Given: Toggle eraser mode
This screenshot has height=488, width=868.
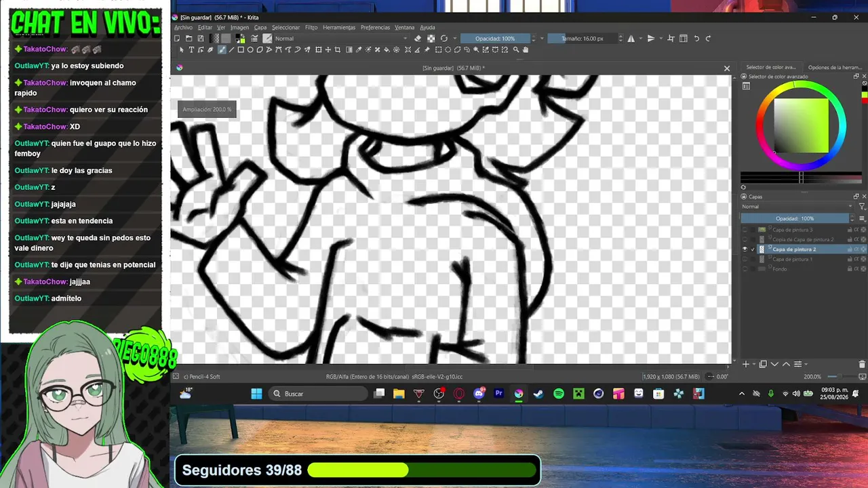Looking at the screenshot, I should click(x=418, y=39).
